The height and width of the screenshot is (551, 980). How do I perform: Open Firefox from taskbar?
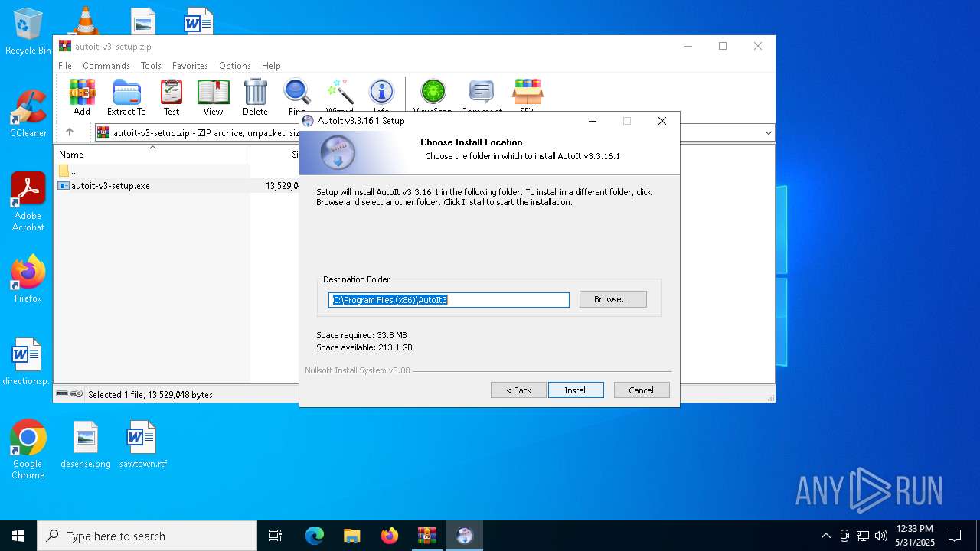pos(390,536)
